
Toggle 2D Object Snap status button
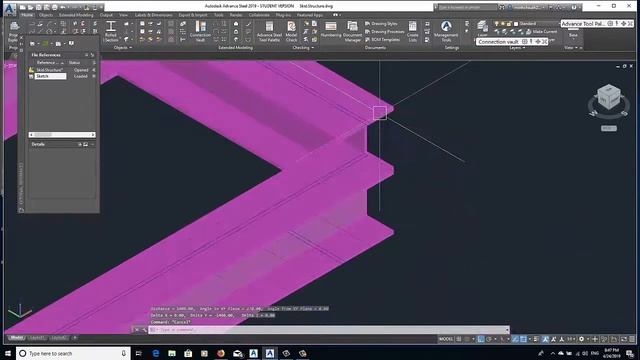tap(523, 339)
